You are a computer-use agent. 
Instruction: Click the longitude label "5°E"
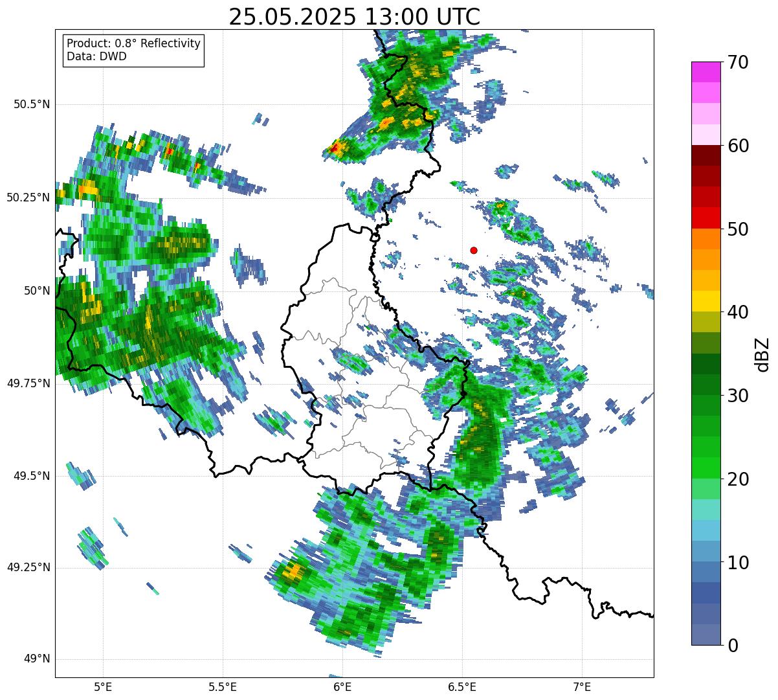pyautogui.click(x=103, y=686)
